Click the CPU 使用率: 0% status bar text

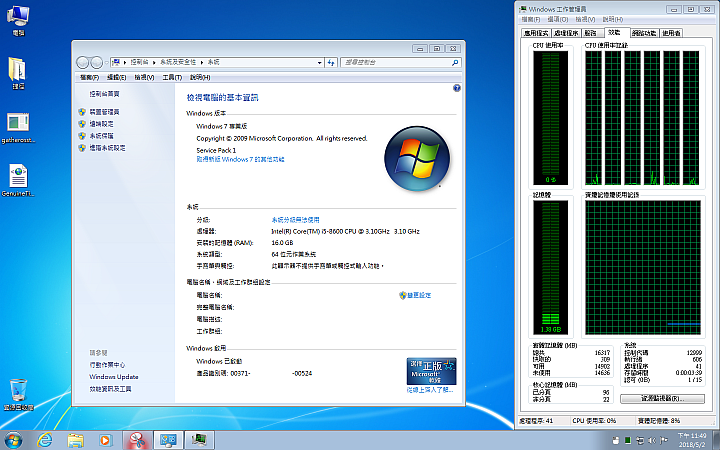pyautogui.click(x=594, y=421)
